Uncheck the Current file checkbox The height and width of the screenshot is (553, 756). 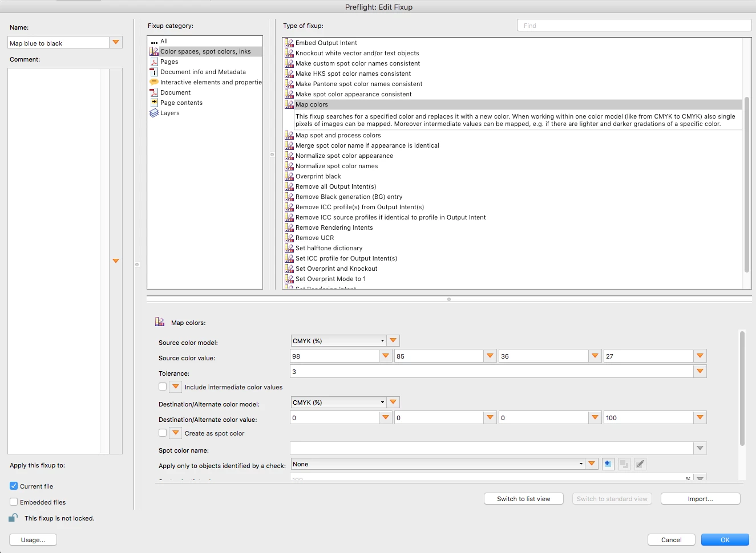pyautogui.click(x=14, y=486)
